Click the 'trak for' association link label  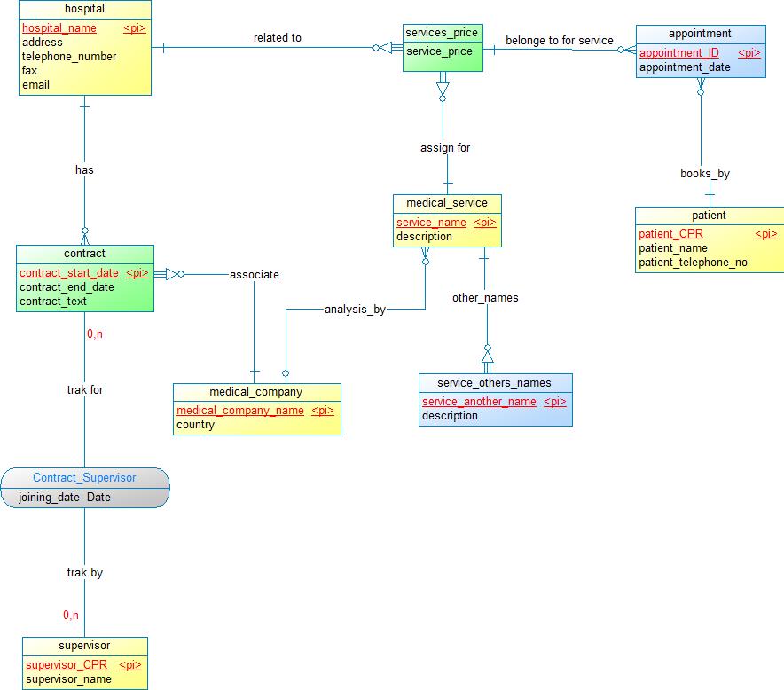point(85,389)
